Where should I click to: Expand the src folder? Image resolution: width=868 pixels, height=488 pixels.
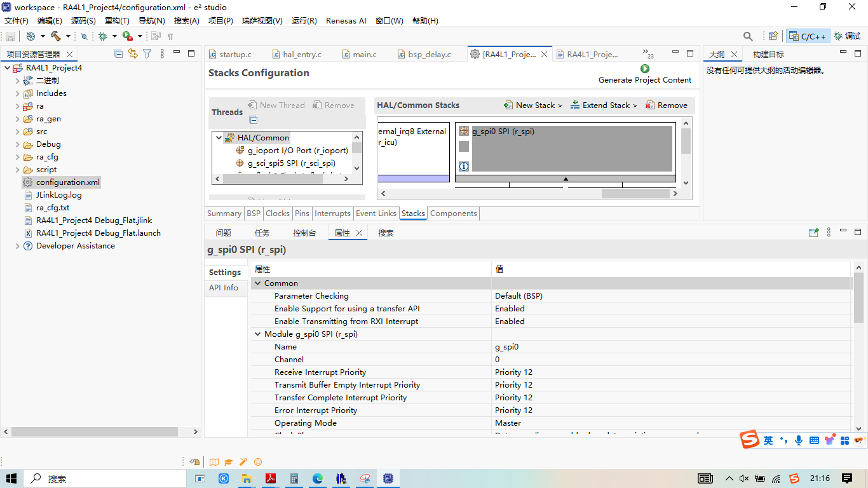click(18, 132)
